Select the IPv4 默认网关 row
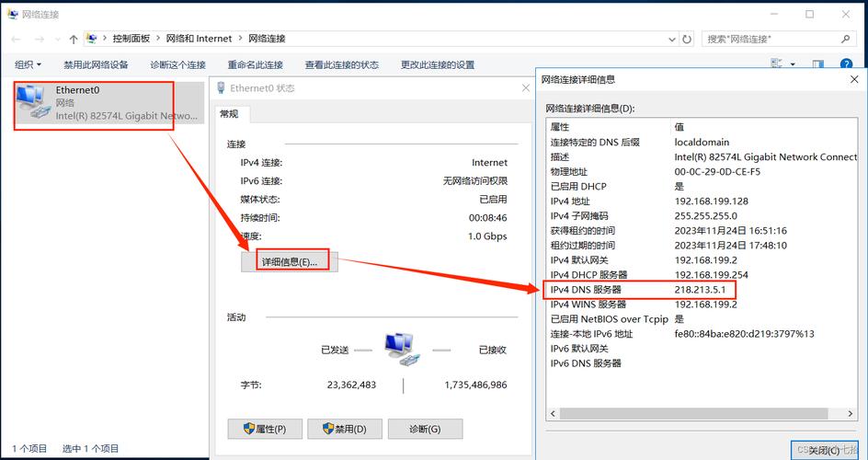This screenshot has height=460, width=868. 702,260
